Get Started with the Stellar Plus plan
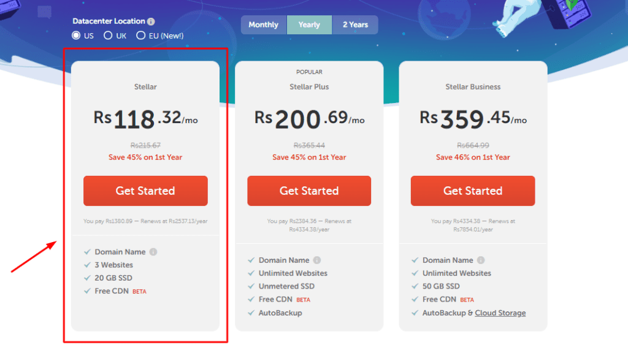This screenshot has width=628, height=364. point(309,191)
